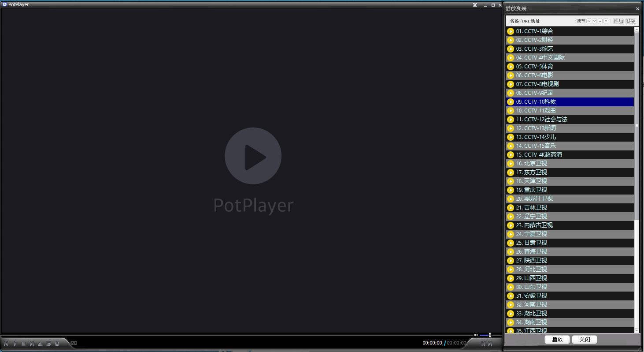Image resolution: width=644 pixels, height=352 pixels.
Task: Select 27. 陕西卫视 in playlist
Action: pyautogui.click(x=570, y=261)
